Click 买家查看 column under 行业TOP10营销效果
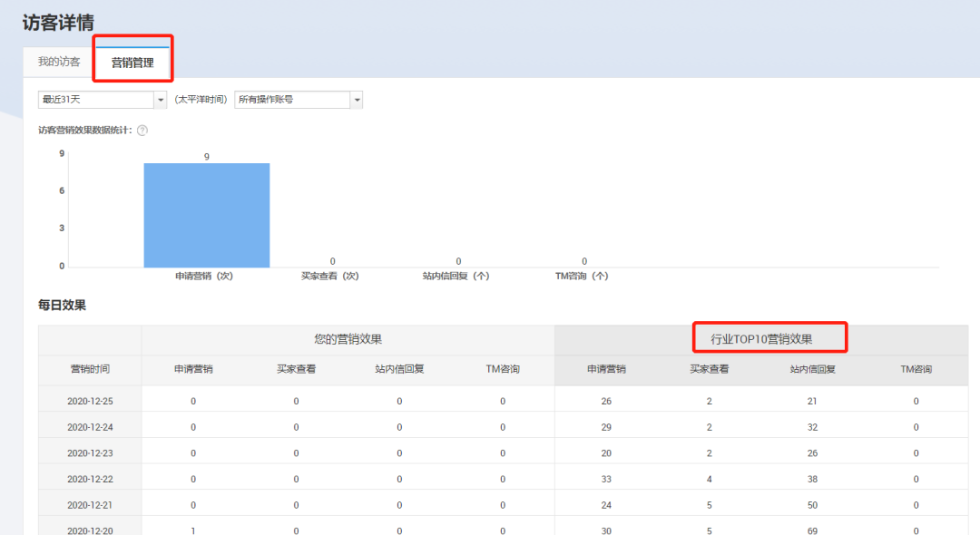 coord(710,369)
